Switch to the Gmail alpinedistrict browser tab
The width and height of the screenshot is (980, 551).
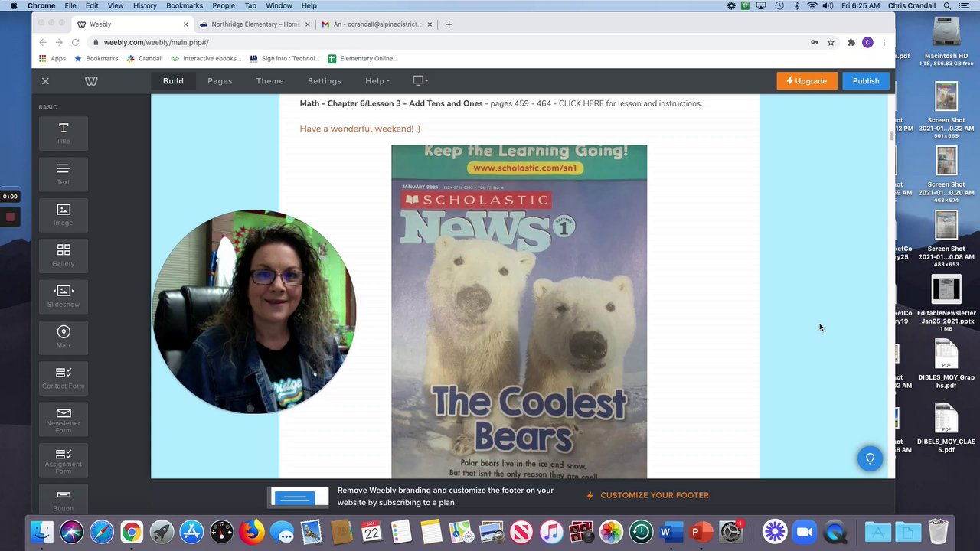pyautogui.click(x=375, y=24)
